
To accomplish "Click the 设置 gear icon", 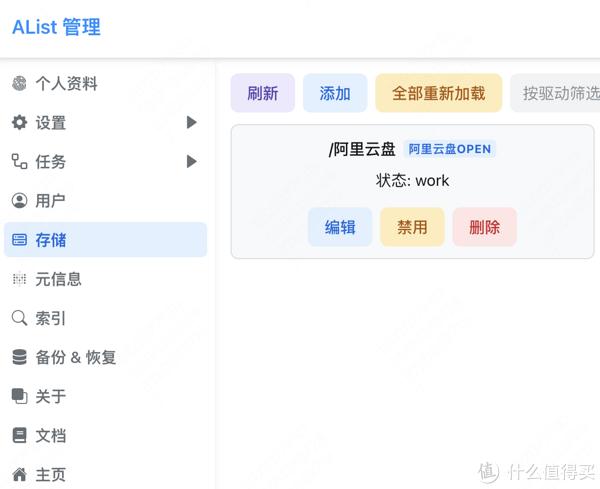I will tap(19, 122).
